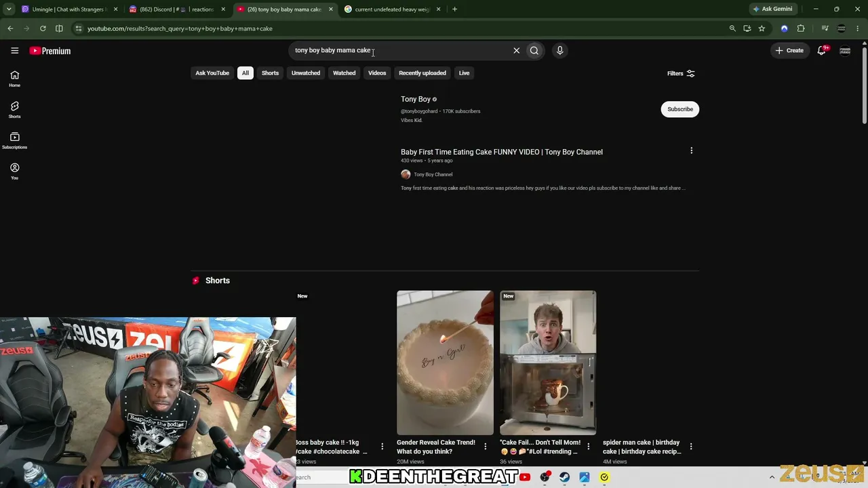The width and height of the screenshot is (868, 488).
Task: Open the Create menu
Action: [x=789, y=50]
